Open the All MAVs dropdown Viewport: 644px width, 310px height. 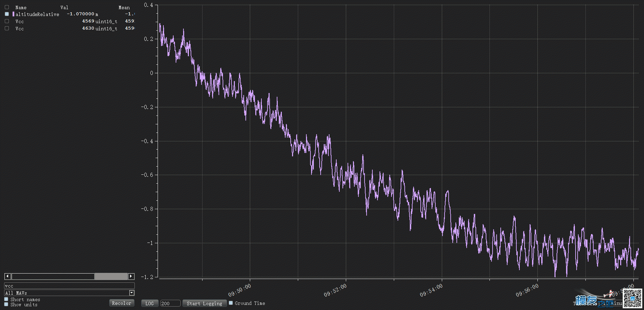click(x=69, y=293)
